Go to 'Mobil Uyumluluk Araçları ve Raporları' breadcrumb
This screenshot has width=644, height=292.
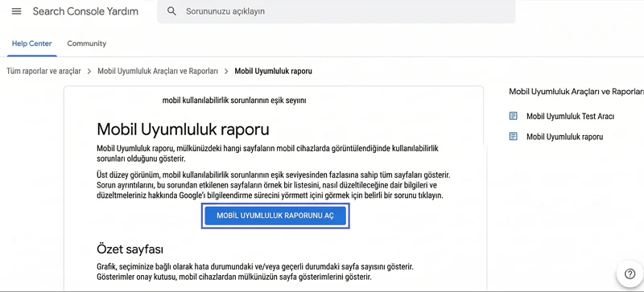coord(158,71)
